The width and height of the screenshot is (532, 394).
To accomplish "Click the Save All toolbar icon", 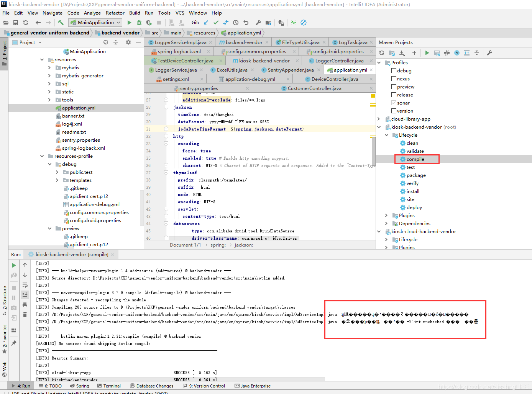I will pos(16,23).
